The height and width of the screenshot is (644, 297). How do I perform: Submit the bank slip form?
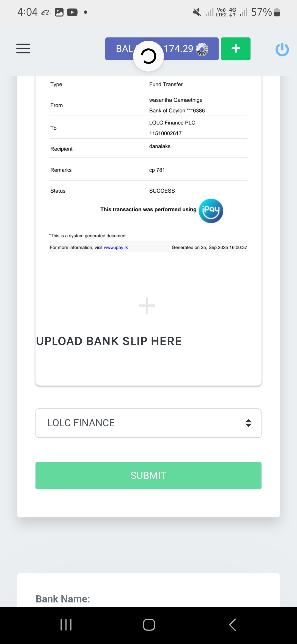point(148,476)
